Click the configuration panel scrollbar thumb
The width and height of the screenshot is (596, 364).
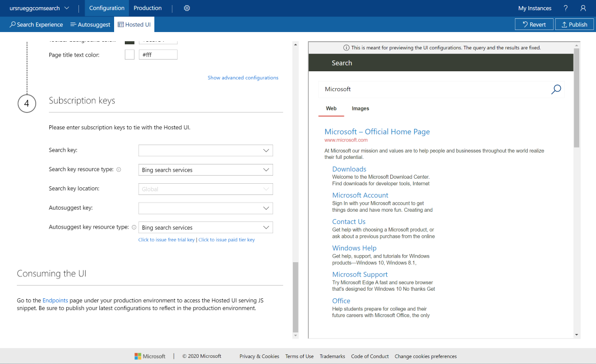pos(295,297)
